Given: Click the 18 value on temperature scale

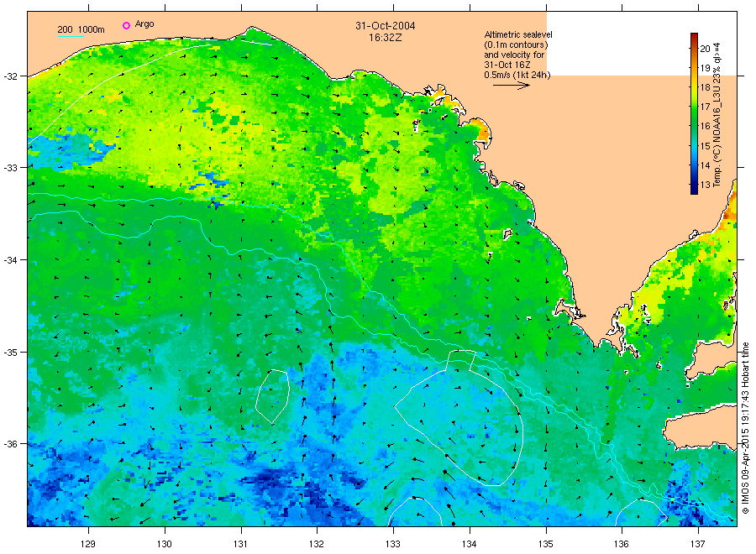Looking at the screenshot, I should pyautogui.click(x=705, y=87).
